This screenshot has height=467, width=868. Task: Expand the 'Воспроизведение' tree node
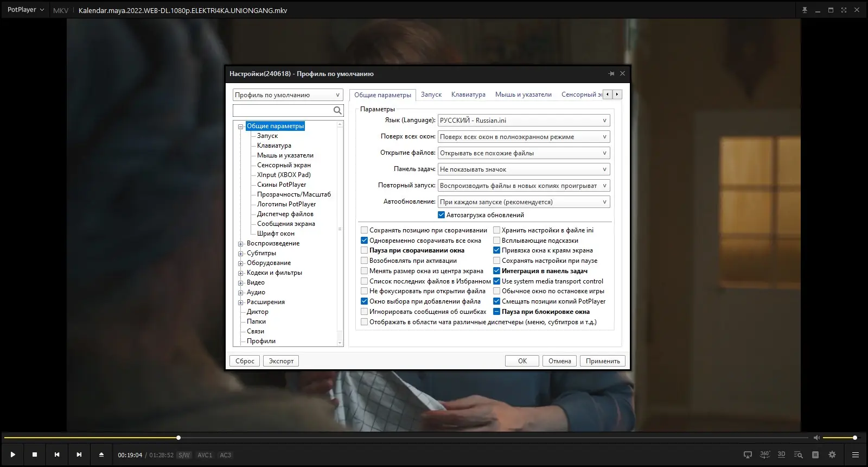[x=241, y=244]
